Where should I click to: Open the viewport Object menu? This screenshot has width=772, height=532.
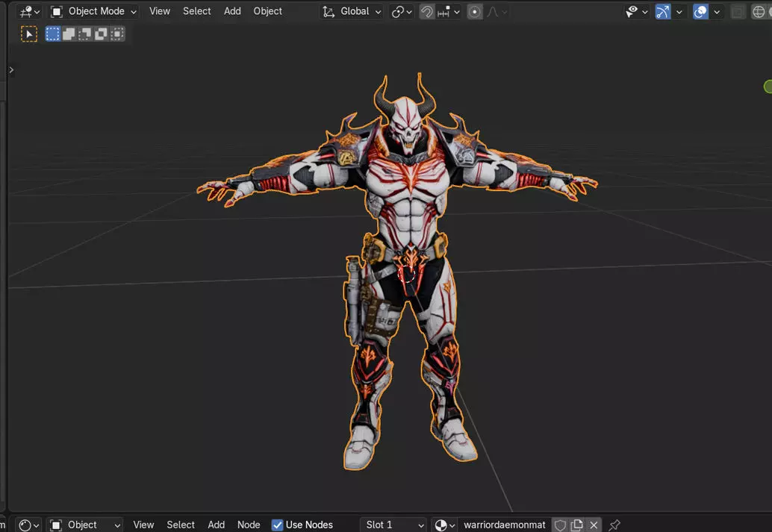(267, 11)
